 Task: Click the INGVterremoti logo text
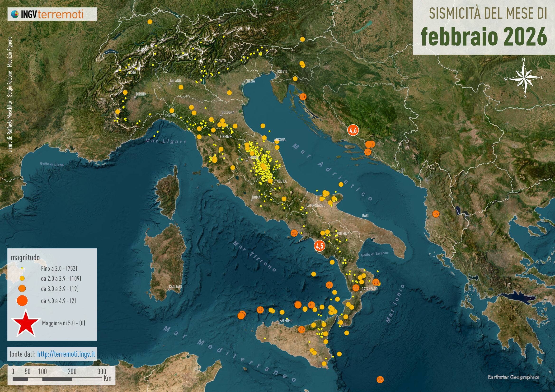coord(52,14)
